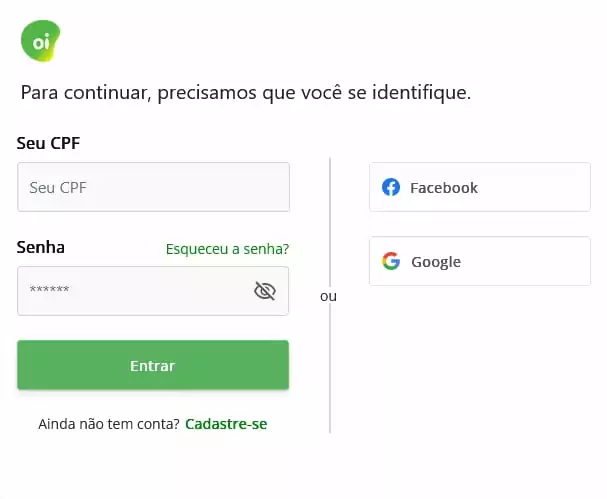Screen dimensions: 607x499
Task: Open the Cadastre-se registration link
Action: pyautogui.click(x=226, y=424)
